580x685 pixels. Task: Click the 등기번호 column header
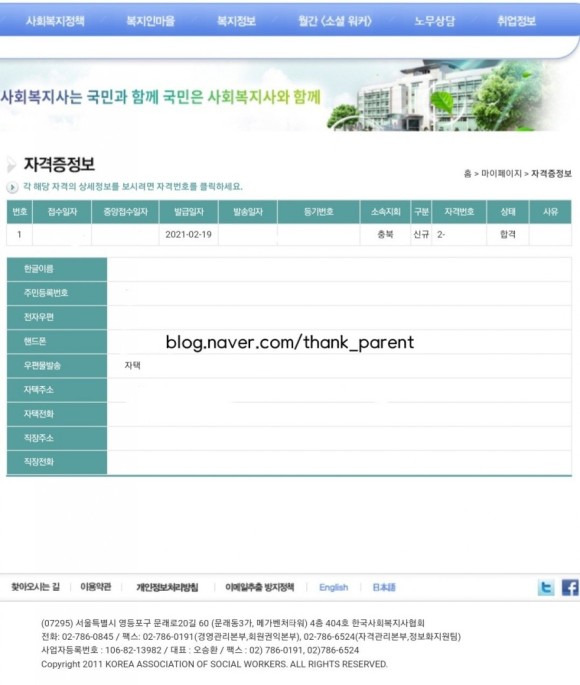click(318, 212)
